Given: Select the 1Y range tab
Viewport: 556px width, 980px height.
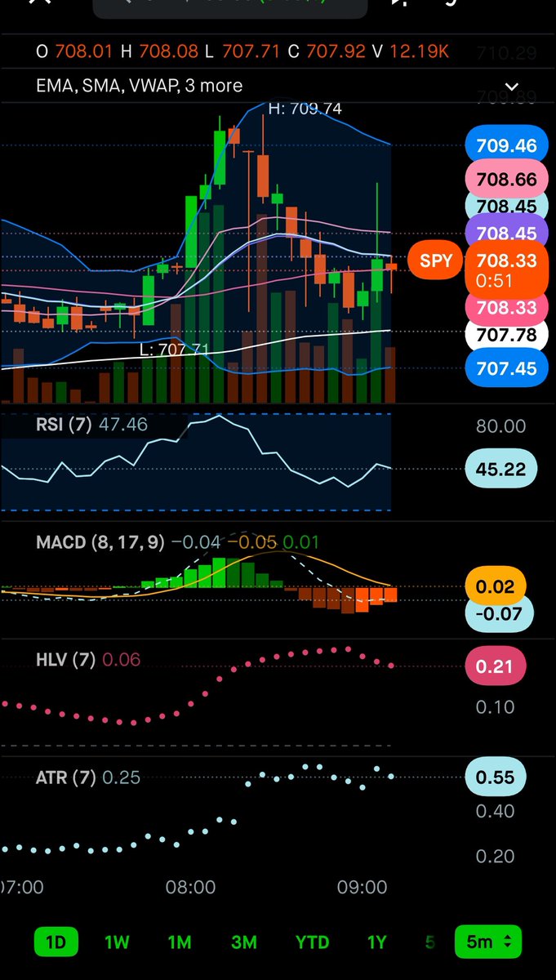Looking at the screenshot, I should click(376, 942).
